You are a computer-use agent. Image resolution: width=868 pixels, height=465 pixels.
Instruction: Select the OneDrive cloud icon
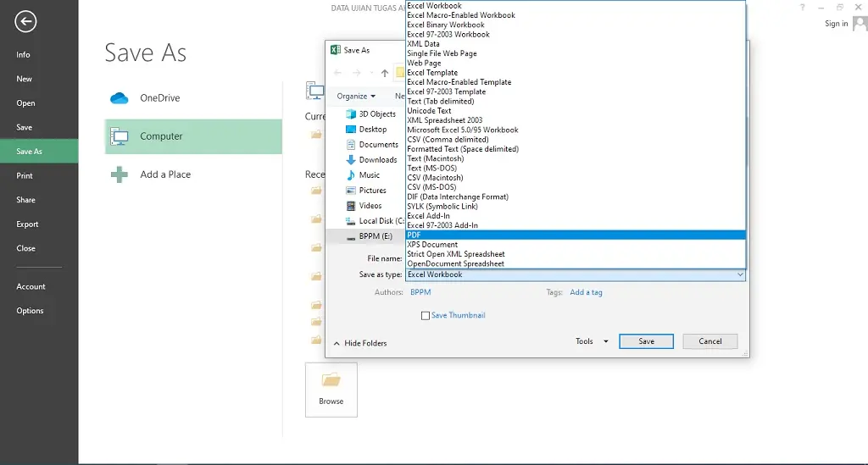point(119,98)
